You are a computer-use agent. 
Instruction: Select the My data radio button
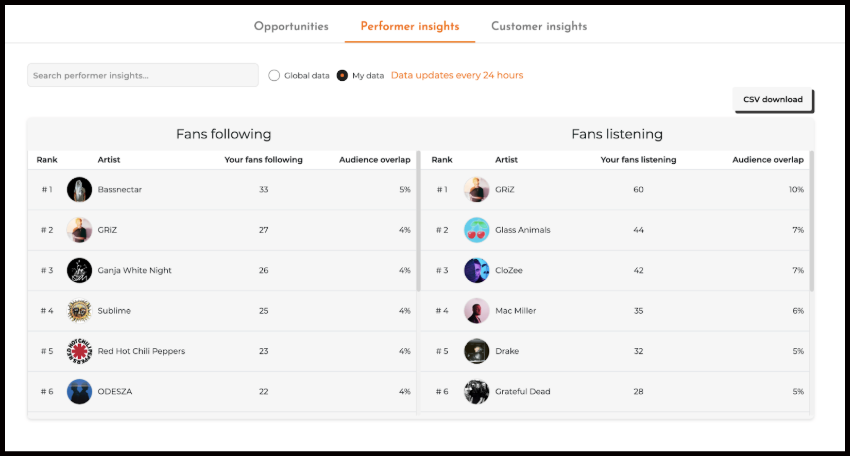(342, 75)
